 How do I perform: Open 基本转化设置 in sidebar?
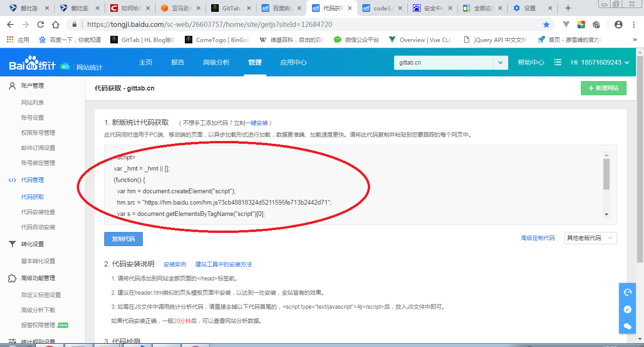coord(38,261)
